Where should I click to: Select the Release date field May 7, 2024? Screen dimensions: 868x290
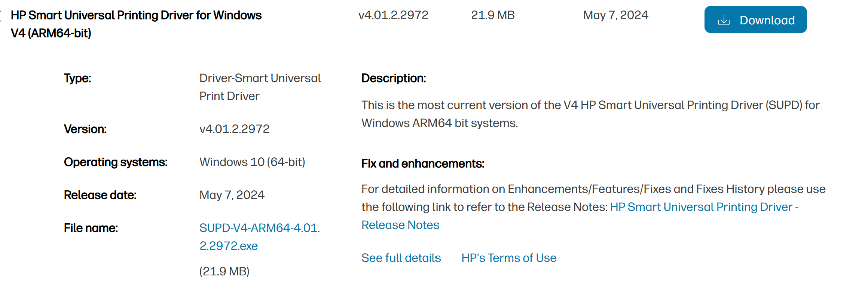click(232, 195)
